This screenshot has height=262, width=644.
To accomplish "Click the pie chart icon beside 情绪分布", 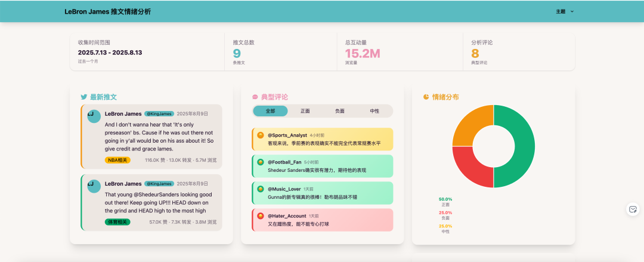I will click(x=426, y=97).
